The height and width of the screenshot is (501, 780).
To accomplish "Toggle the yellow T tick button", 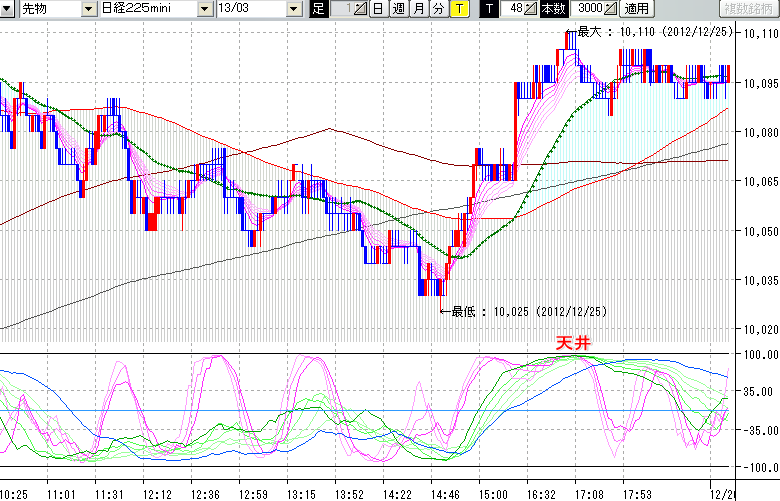I will click(x=458, y=9).
